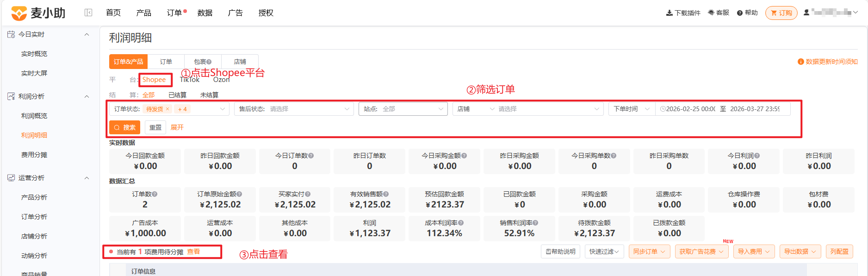Click the 今日实时 calendar icon
Image resolution: width=868 pixels, height=276 pixels.
click(x=11, y=34)
